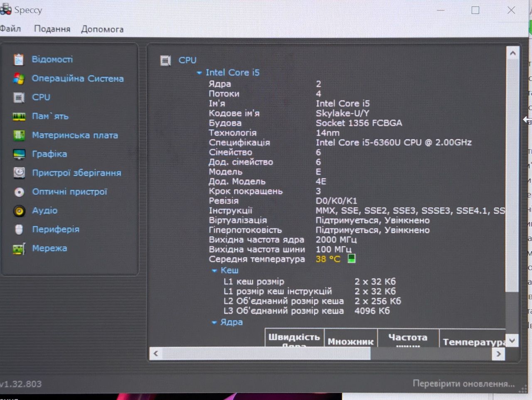Image resolution: width=532 pixels, height=400 pixels.
Task: Select the Графіка monitor icon
Action: (19, 155)
